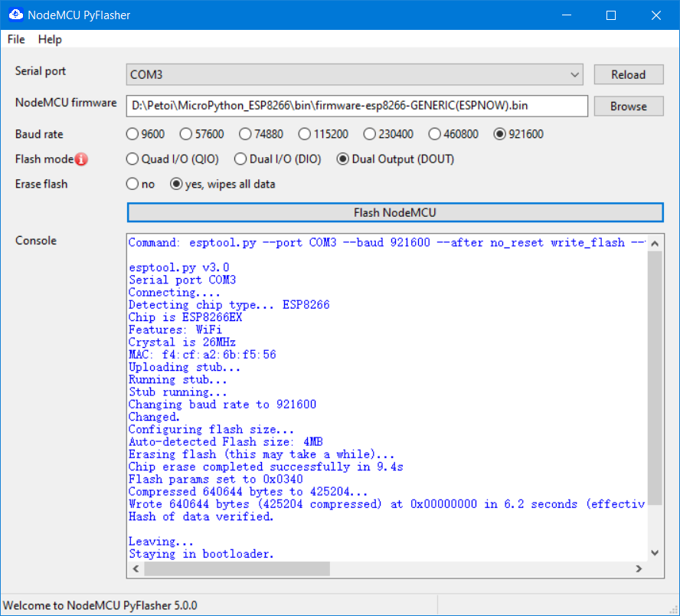The width and height of the screenshot is (680, 616).
Task: Click the NodeMCU PyFlasher title bar app icon
Action: [x=15, y=15]
